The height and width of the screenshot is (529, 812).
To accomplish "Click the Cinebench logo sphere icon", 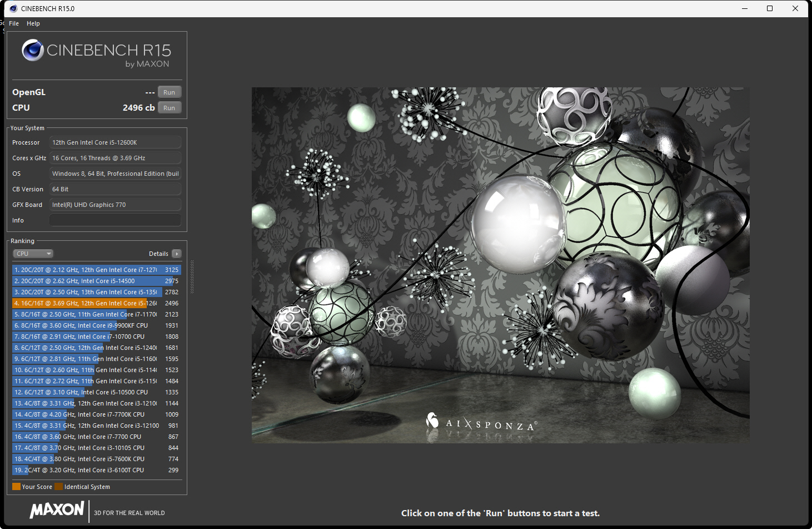I will [x=33, y=51].
